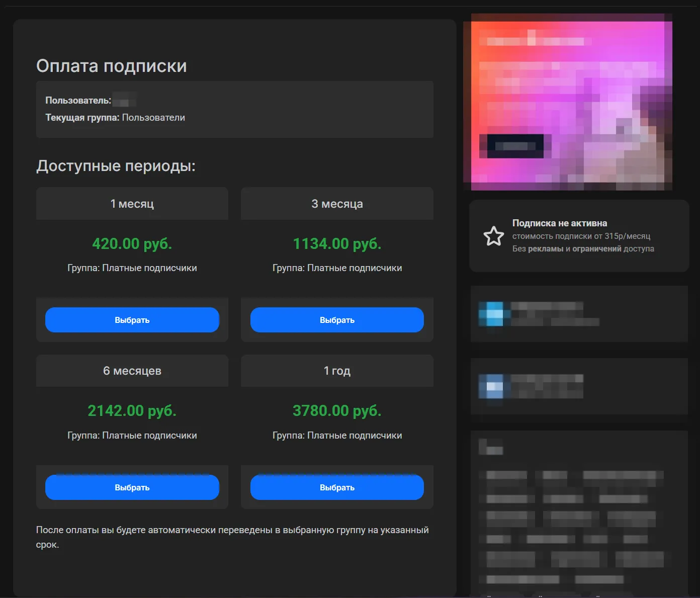Click the 3780.00 руб. price label
700x598 pixels.
[336, 410]
